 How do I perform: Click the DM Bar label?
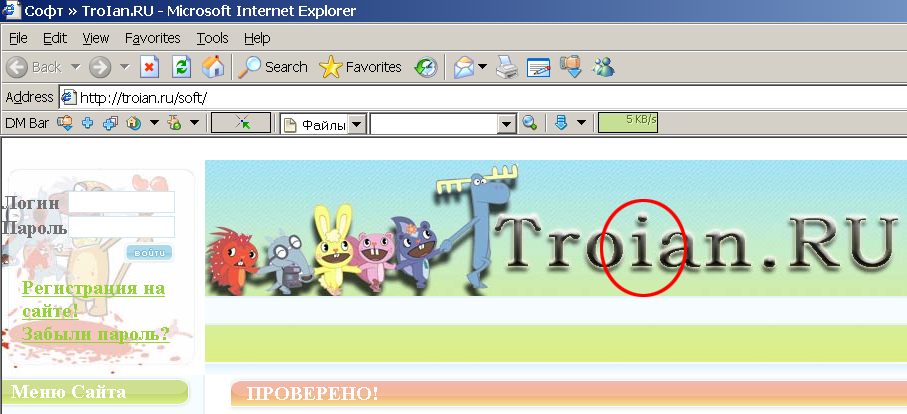tap(27, 123)
